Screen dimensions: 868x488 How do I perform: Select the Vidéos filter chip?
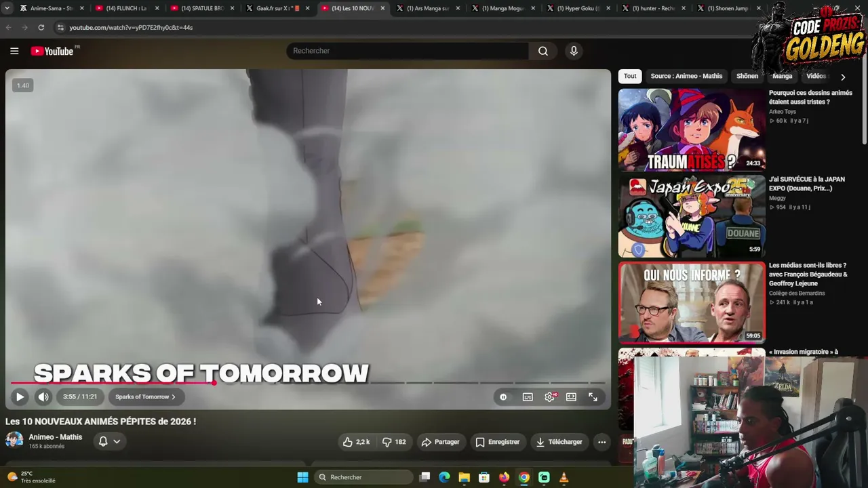point(816,77)
